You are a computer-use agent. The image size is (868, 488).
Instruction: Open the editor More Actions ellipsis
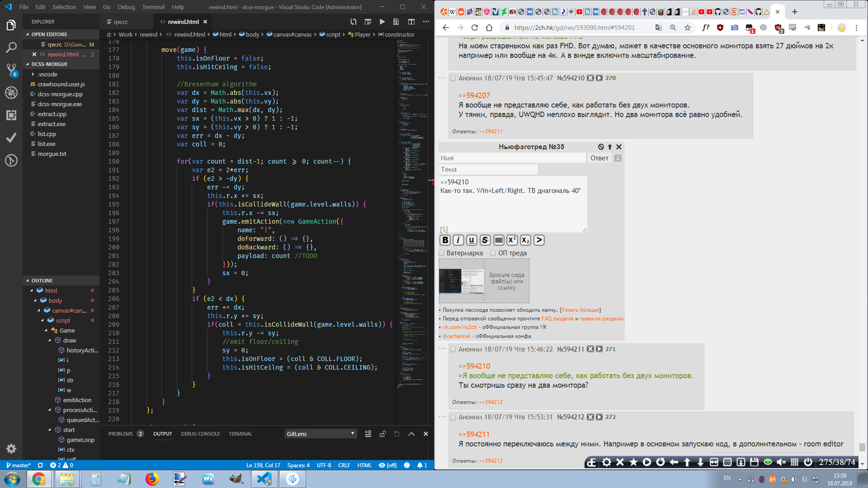coord(426,22)
